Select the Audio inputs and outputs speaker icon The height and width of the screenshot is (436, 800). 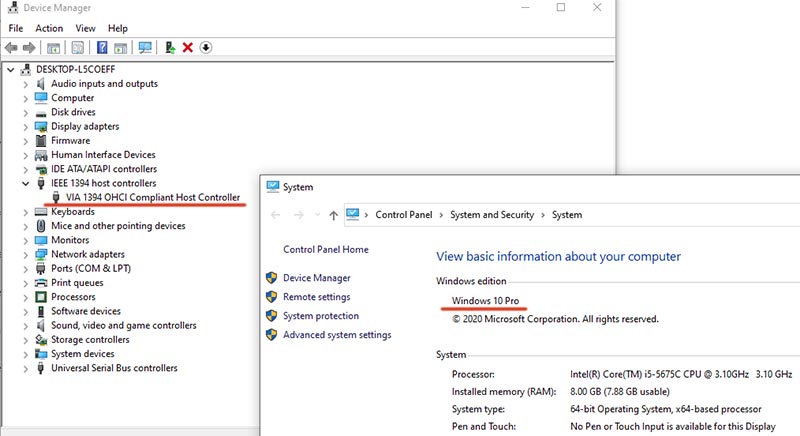point(41,84)
